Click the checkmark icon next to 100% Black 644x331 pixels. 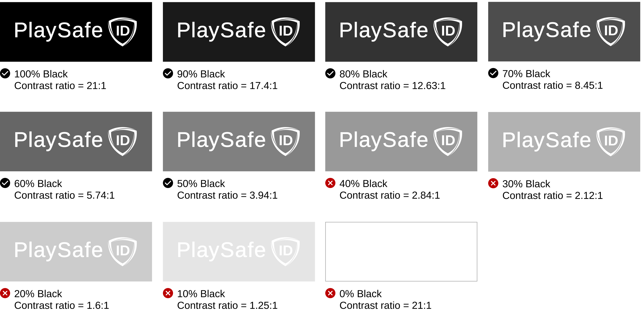(5, 73)
